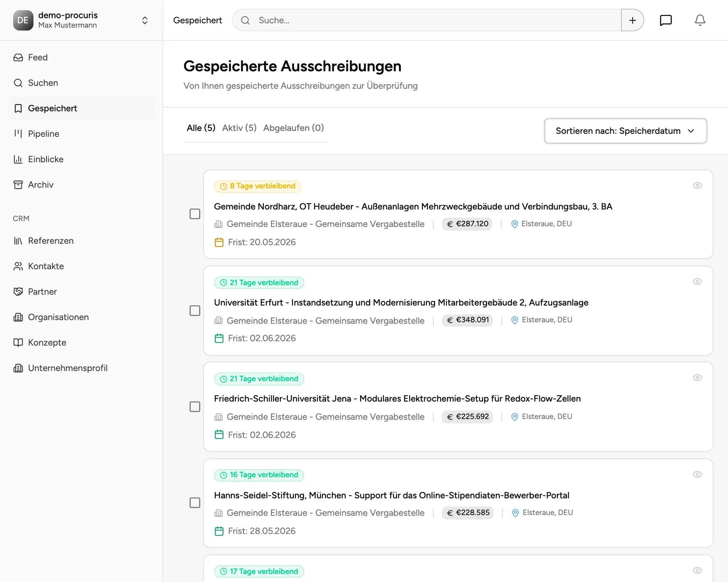The height and width of the screenshot is (582, 728).
Task: Click the Archiv box icon
Action: pyautogui.click(x=18, y=185)
